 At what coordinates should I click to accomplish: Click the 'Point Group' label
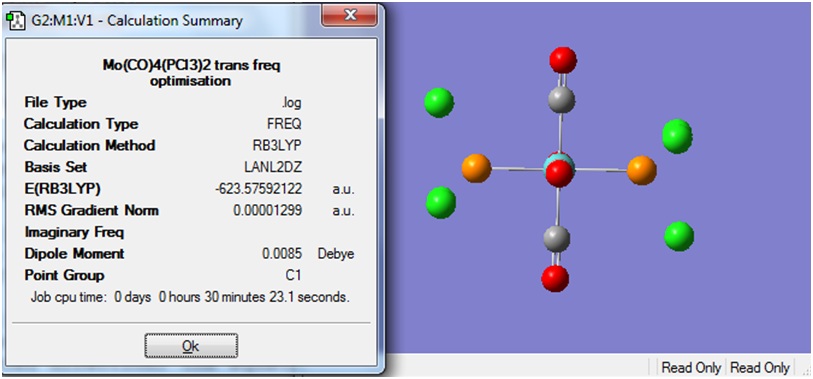64,275
